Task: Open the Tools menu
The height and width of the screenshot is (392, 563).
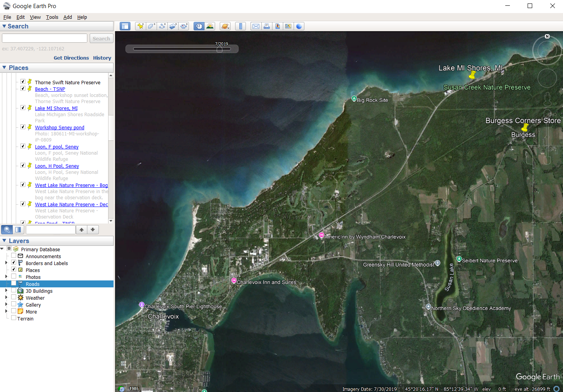Action: tap(52, 17)
